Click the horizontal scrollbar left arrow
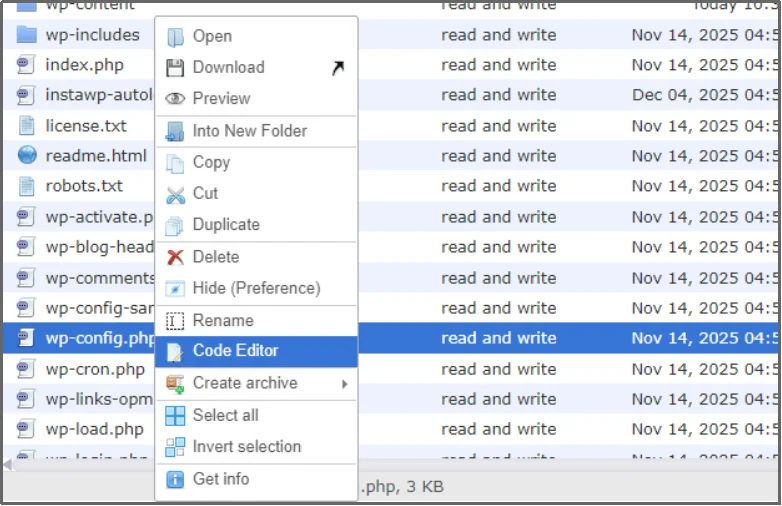This screenshot has height=506, width=782. 7,465
